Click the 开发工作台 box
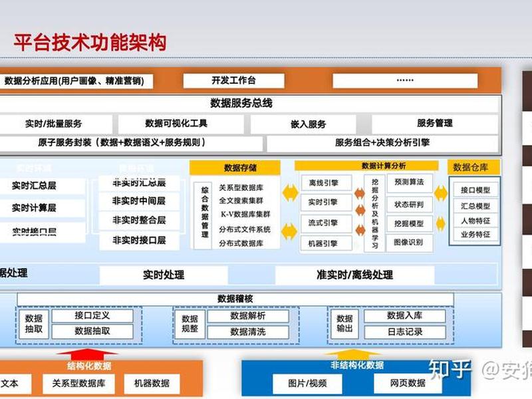 click(x=233, y=80)
